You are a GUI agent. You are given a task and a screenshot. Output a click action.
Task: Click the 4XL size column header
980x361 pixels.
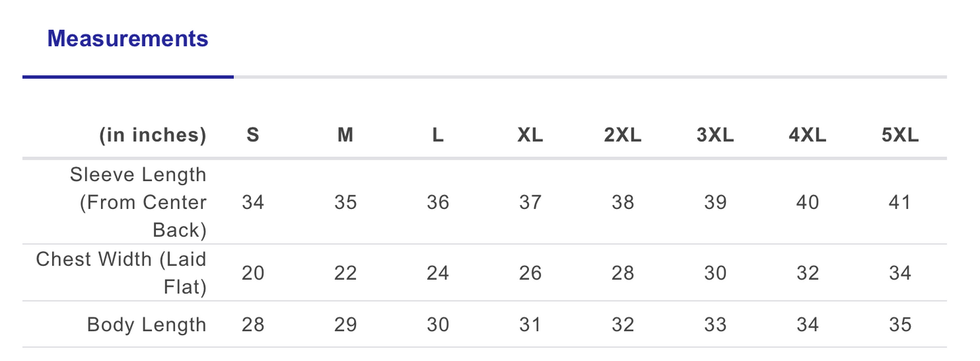pos(808,135)
